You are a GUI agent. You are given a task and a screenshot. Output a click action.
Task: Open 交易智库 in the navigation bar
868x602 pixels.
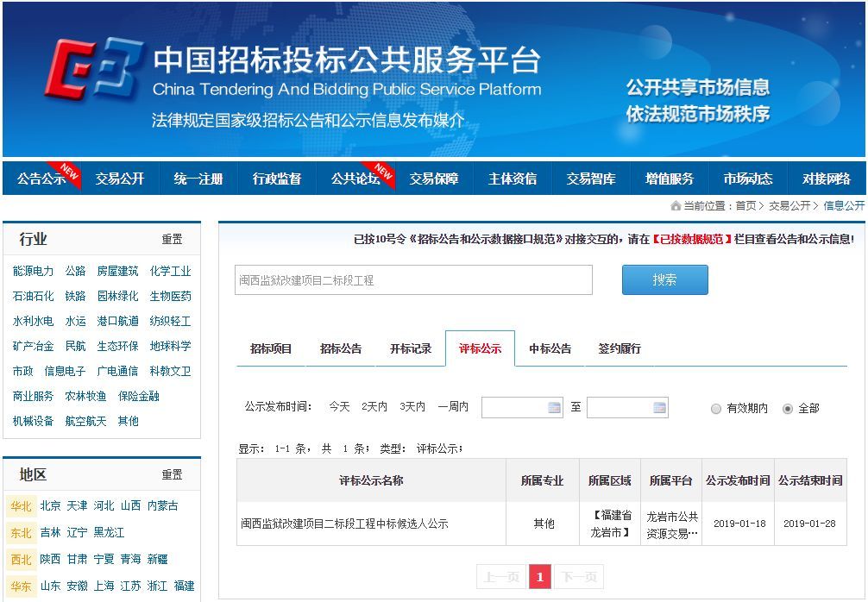[x=591, y=179]
